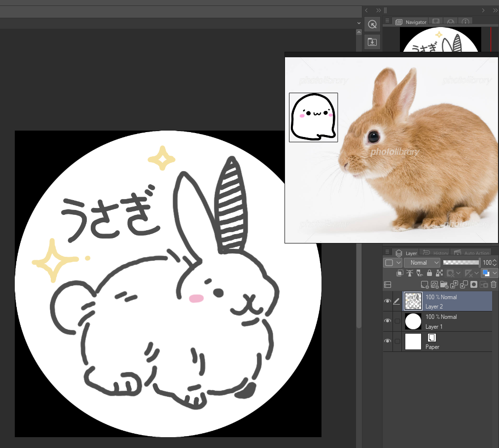Create a new raster layer
Screen dimensions: 499x448
click(424, 284)
